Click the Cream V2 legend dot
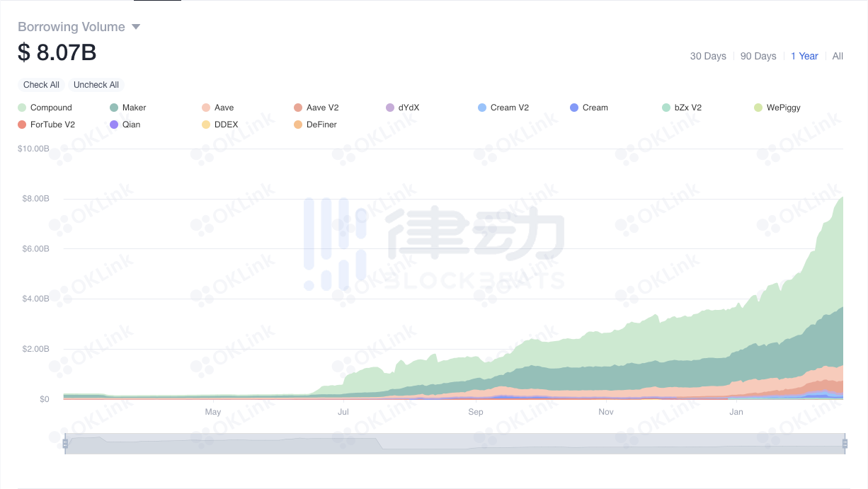Image resolution: width=868 pixels, height=489 pixels. [x=482, y=108]
